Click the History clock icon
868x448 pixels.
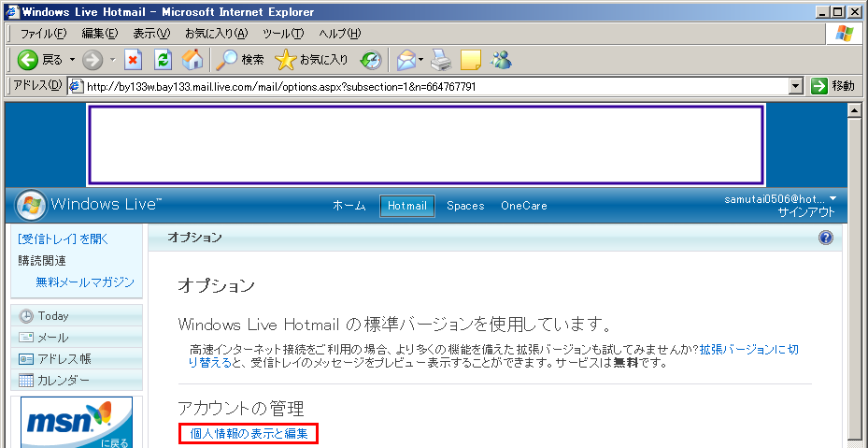tap(370, 60)
